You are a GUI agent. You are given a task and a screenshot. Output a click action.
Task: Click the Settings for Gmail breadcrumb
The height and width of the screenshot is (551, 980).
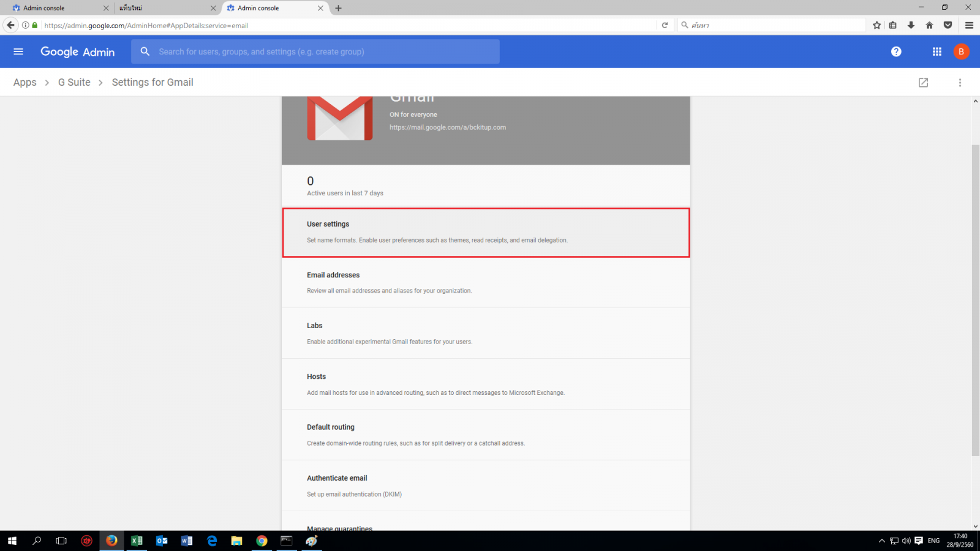click(x=153, y=83)
